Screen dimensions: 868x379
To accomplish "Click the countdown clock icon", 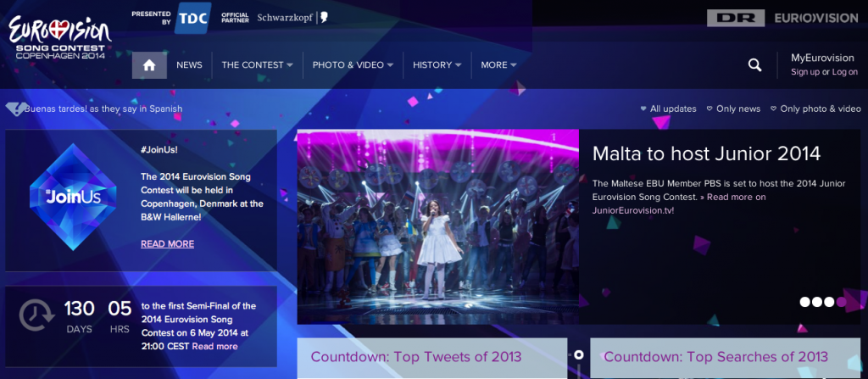I will (36, 315).
